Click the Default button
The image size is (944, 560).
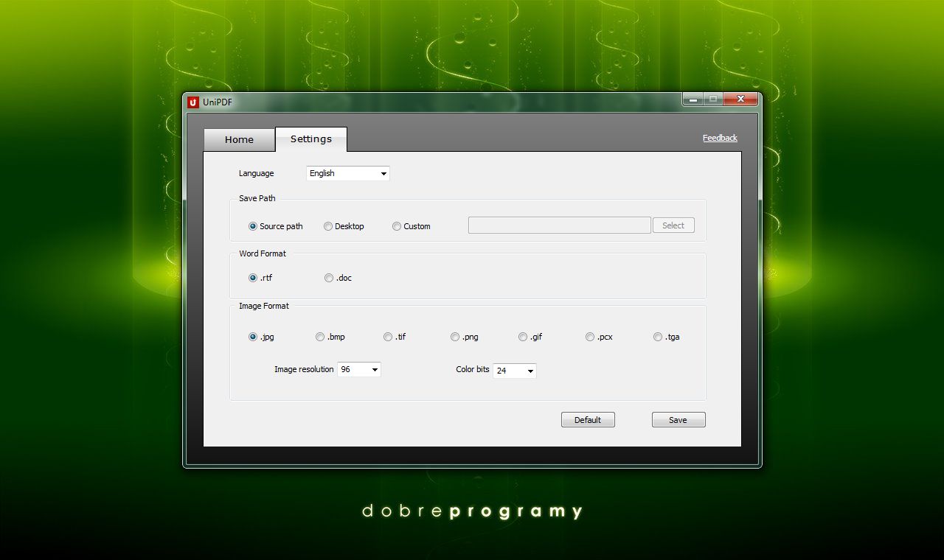588,420
